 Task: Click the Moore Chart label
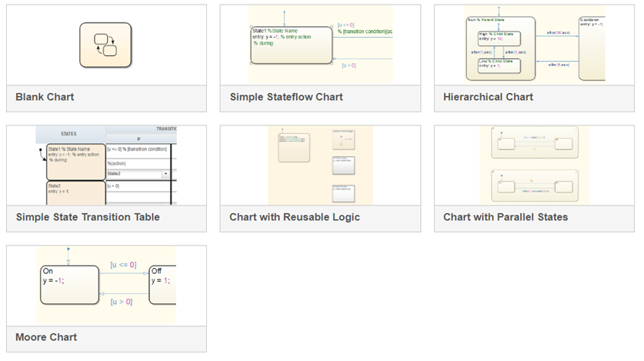(46, 337)
